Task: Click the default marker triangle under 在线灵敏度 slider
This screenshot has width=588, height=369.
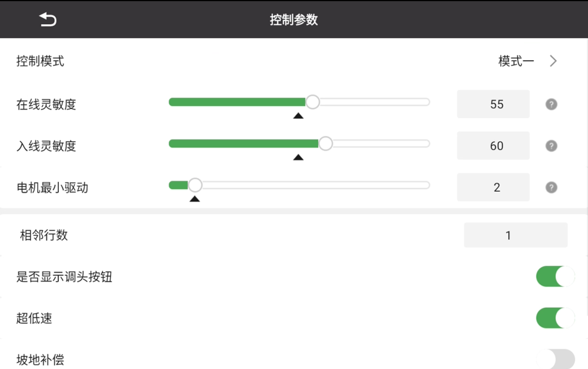Action: pos(298,116)
